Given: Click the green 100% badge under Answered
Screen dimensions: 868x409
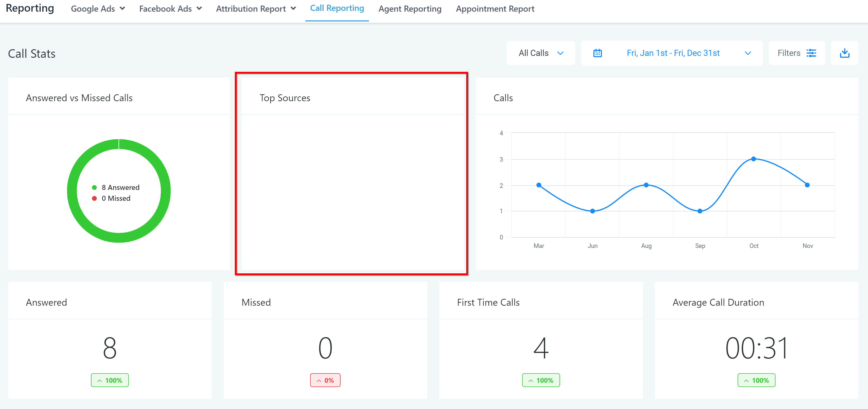Looking at the screenshot, I should coord(110,380).
